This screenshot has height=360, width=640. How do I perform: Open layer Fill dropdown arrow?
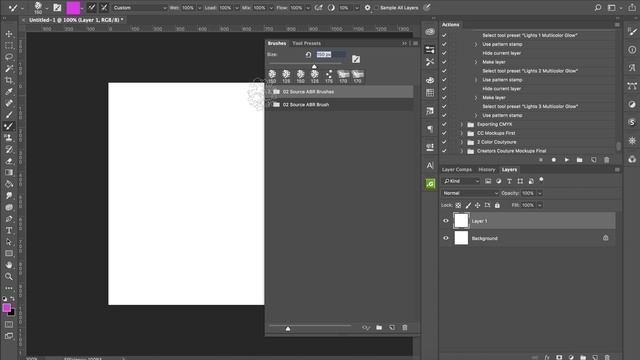pyautogui.click(x=540, y=205)
